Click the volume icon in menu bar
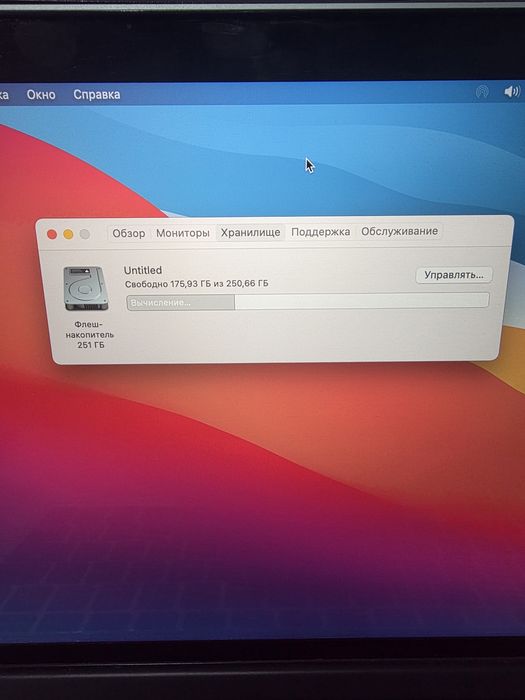 click(x=512, y=92)
